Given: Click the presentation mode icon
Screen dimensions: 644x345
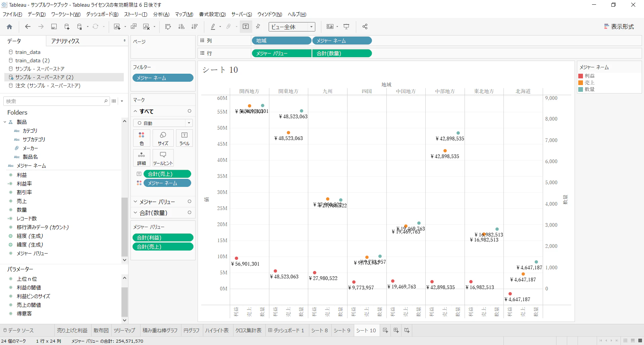Looking at the screenshot, I should click(346, 27).
